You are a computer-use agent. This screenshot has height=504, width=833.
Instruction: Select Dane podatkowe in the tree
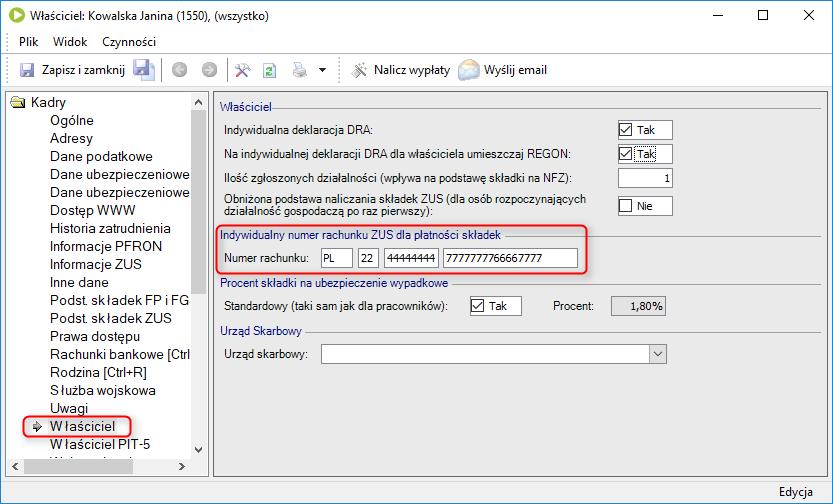tap(101, 157)
